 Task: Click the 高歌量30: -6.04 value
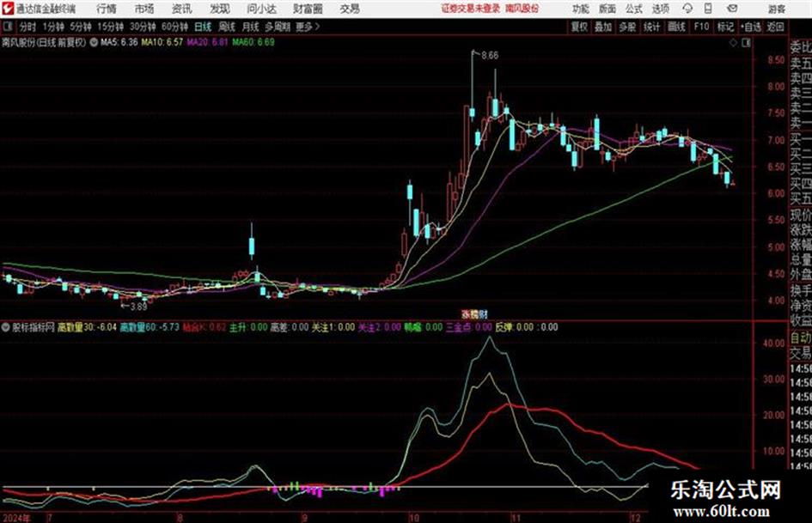tap(87, 327)
